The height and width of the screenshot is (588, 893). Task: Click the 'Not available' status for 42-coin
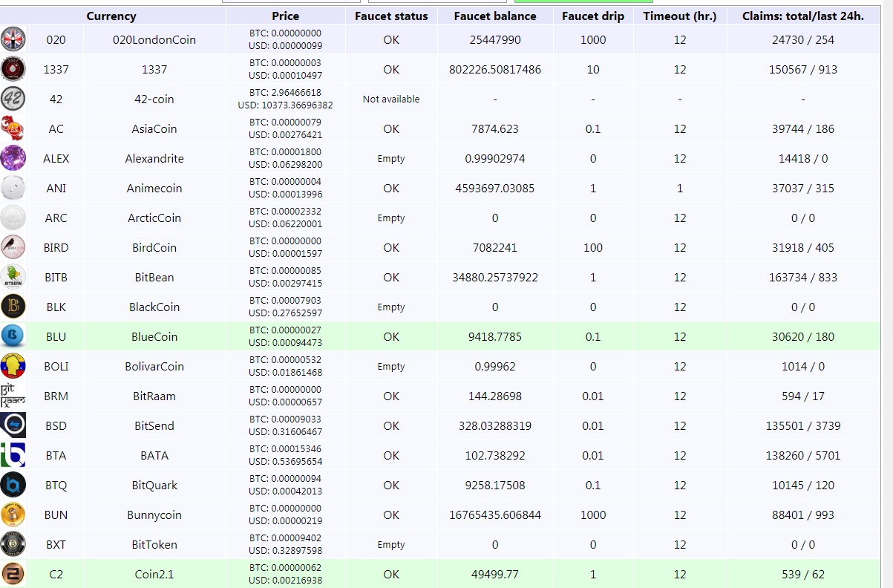391,99
